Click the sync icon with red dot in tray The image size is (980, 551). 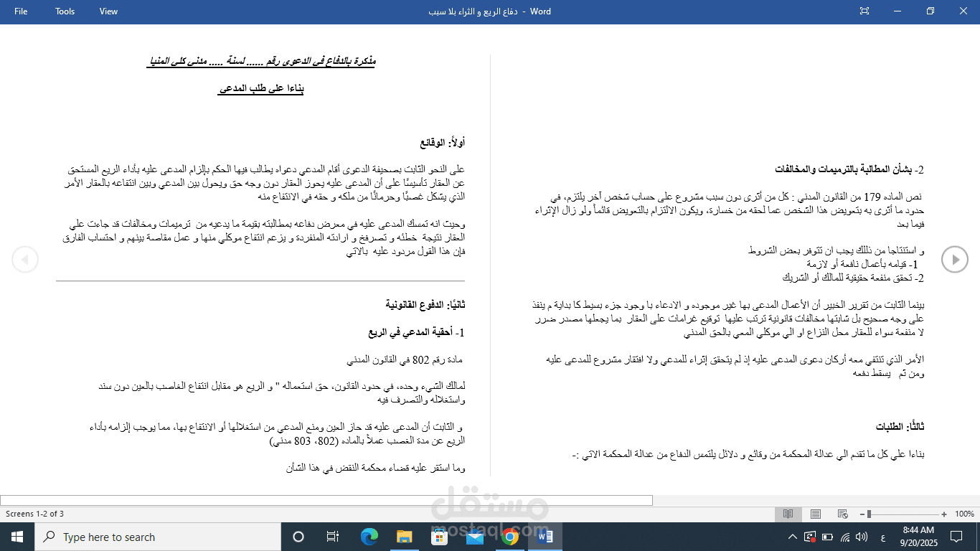[x=810, y=537]
